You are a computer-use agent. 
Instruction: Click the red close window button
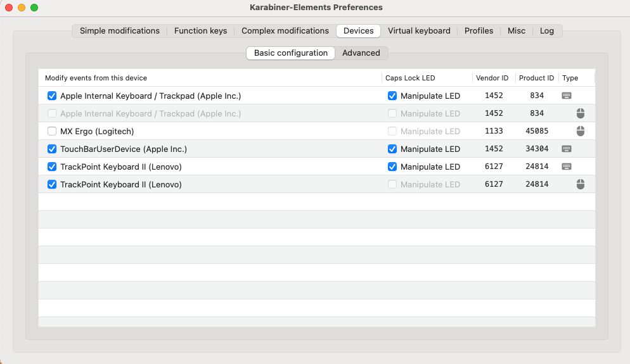(x=8, y=8)
